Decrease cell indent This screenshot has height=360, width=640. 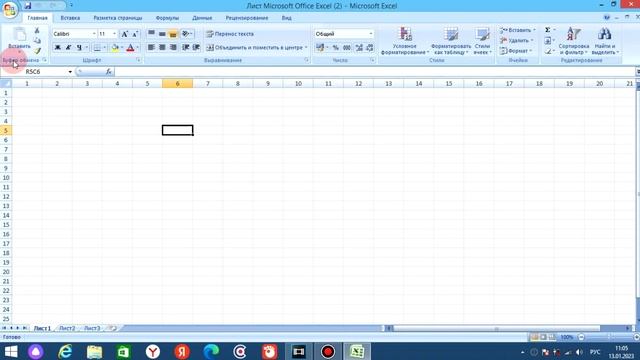[x=186, y=48]
